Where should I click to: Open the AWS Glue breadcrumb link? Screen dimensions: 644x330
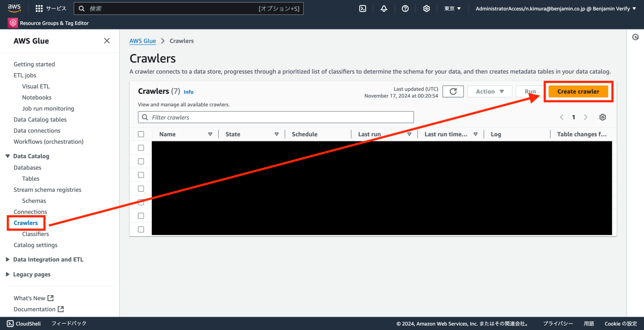pyautogui.click(x=142, y=41)
